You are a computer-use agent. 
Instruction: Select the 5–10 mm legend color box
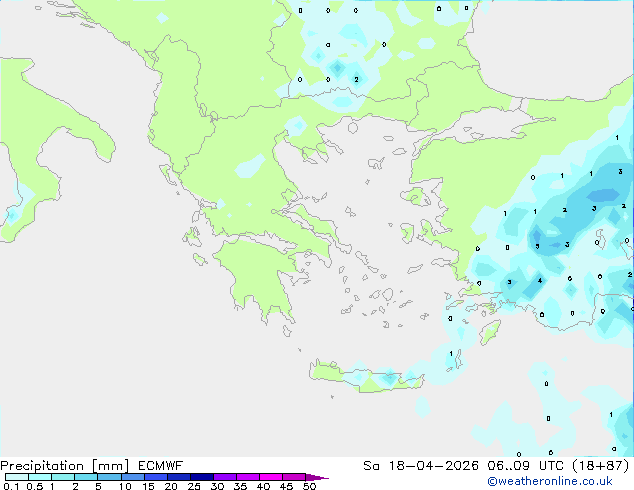[x=110, y=477]
